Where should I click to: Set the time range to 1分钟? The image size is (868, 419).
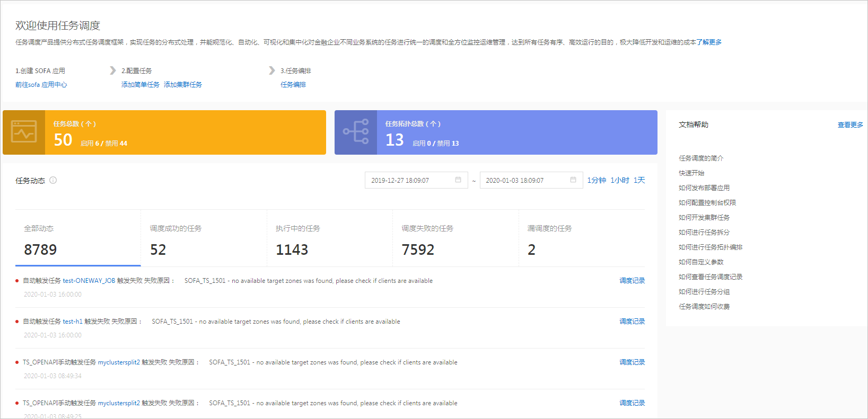tap(597, 180)
